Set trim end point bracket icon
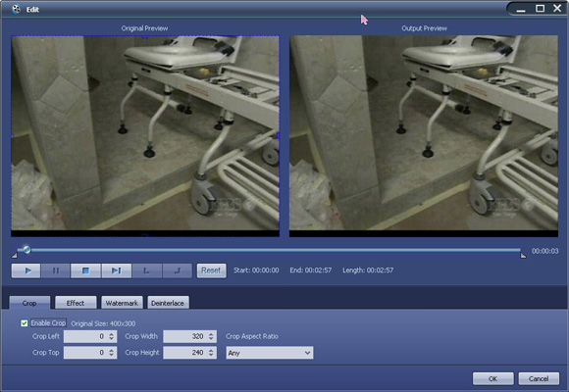This screenshot has width=569, height=392. click(x=178, y=270)
